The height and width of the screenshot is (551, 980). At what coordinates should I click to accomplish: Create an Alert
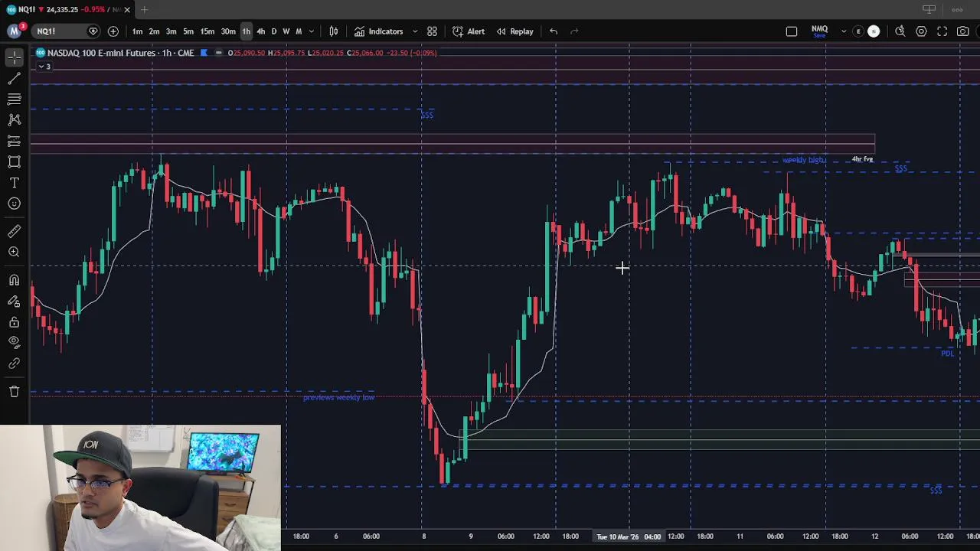tap(469, 31)
